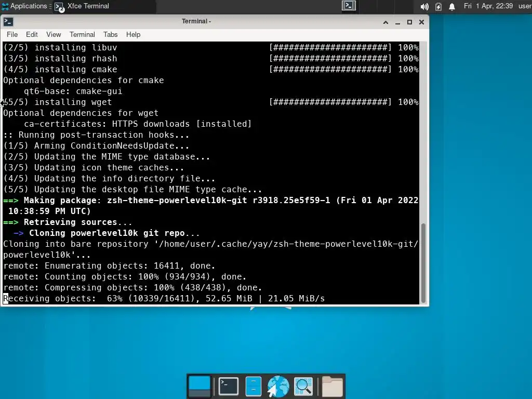Close the Terminal window
532x399 pixels.
[x=421, y=22]
